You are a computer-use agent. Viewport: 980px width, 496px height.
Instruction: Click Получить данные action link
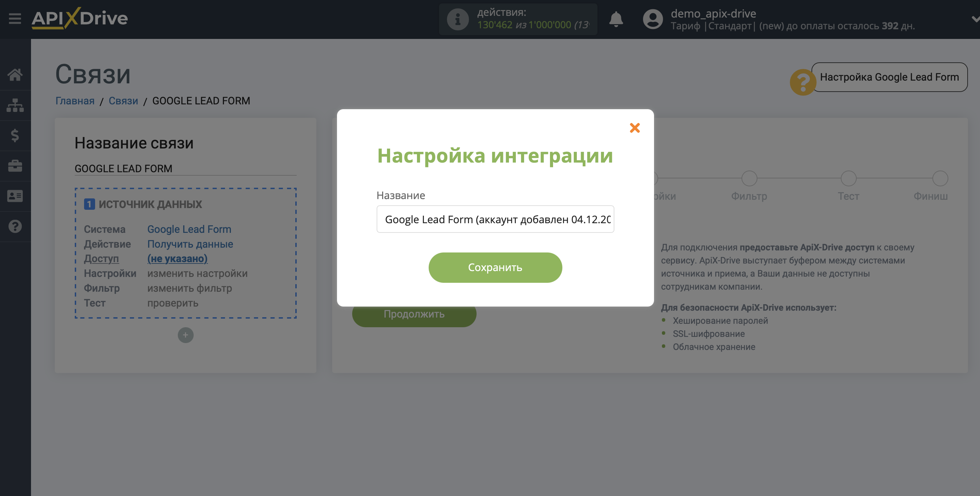point(190,244)
